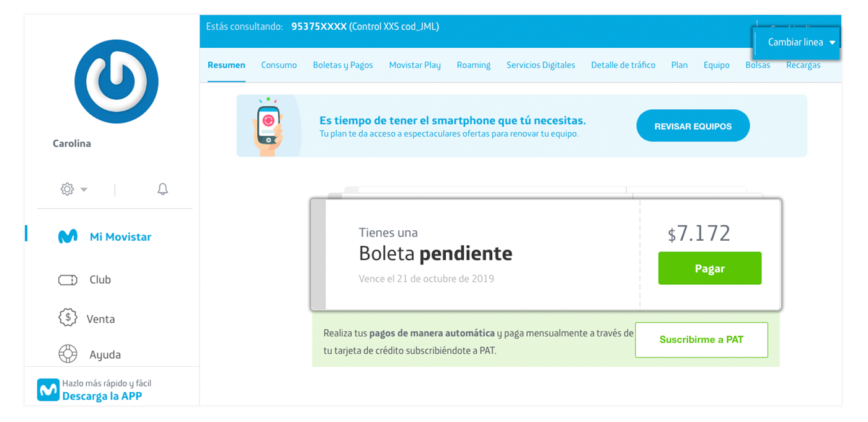Viewport: 868px width, 422px height.
Task: Click the Revisar Equipos button
Action: pyautogui.click(x=693, y=126)
